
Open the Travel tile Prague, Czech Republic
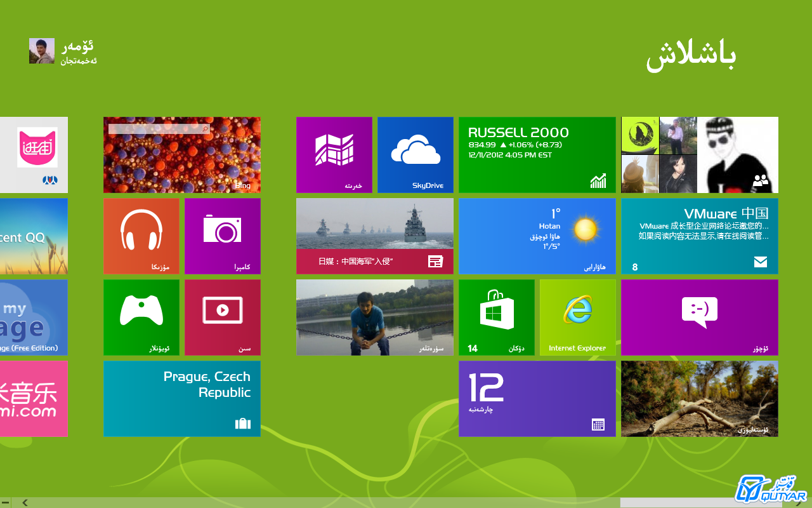point(182,399)
